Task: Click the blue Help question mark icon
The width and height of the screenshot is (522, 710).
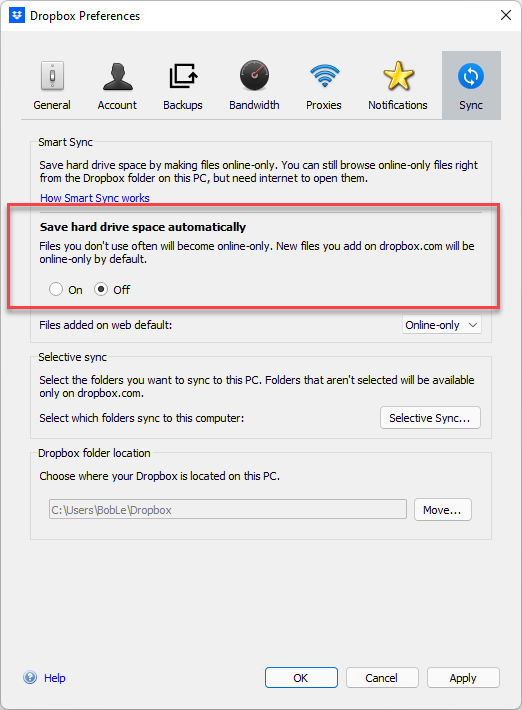Action: (x=30, y=677)
